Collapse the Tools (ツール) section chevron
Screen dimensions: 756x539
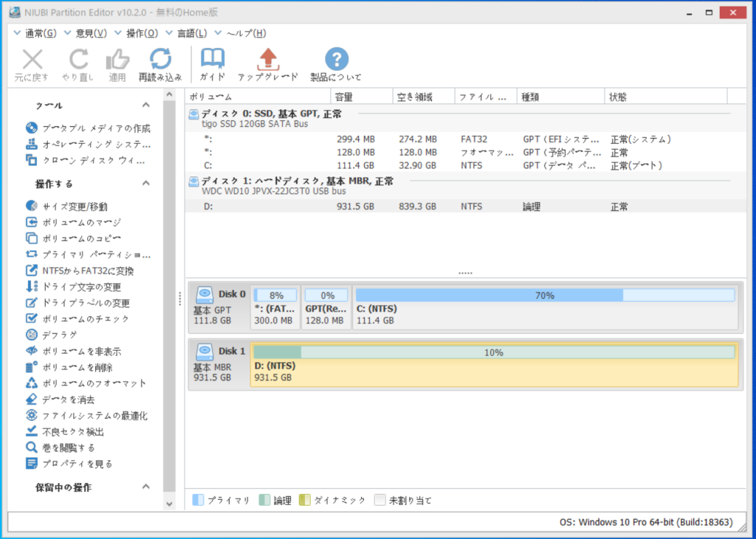(145, 105)
